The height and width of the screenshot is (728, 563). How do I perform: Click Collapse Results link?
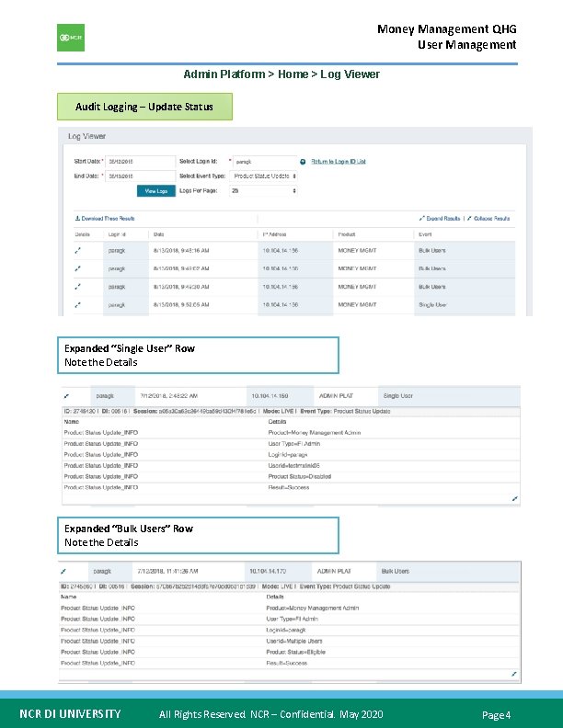coord(488,218)
